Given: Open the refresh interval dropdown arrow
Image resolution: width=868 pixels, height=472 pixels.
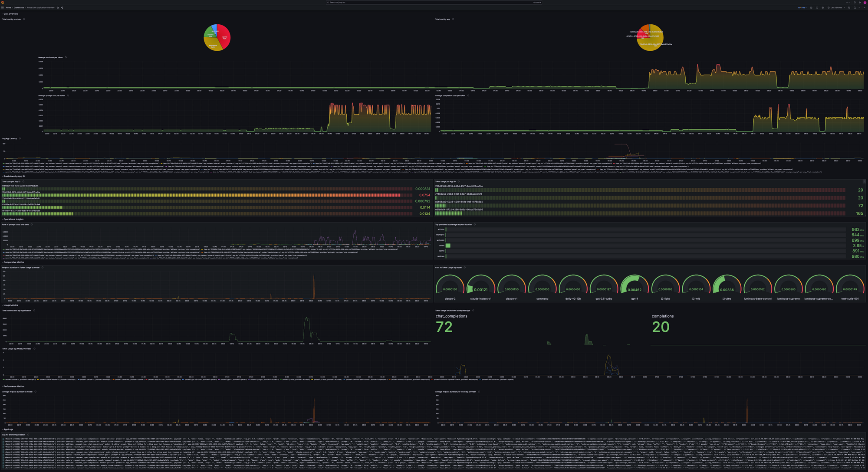Looking at the screenshot, I should 859,8.
